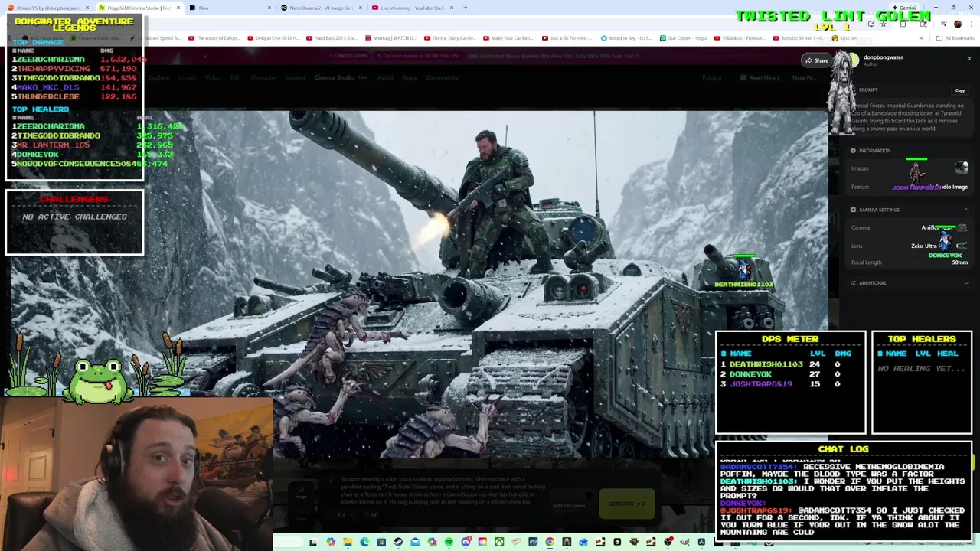Open Microsoft Edge from the taskbar
The height and width of the screenshot is (551, 980).
364,542
